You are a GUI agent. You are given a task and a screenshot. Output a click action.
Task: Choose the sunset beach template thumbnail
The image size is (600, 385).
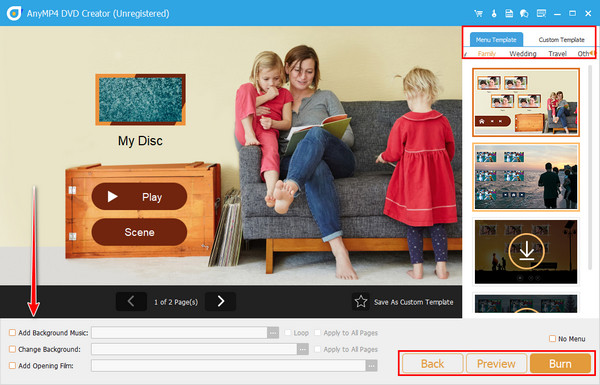coord(526,177)
